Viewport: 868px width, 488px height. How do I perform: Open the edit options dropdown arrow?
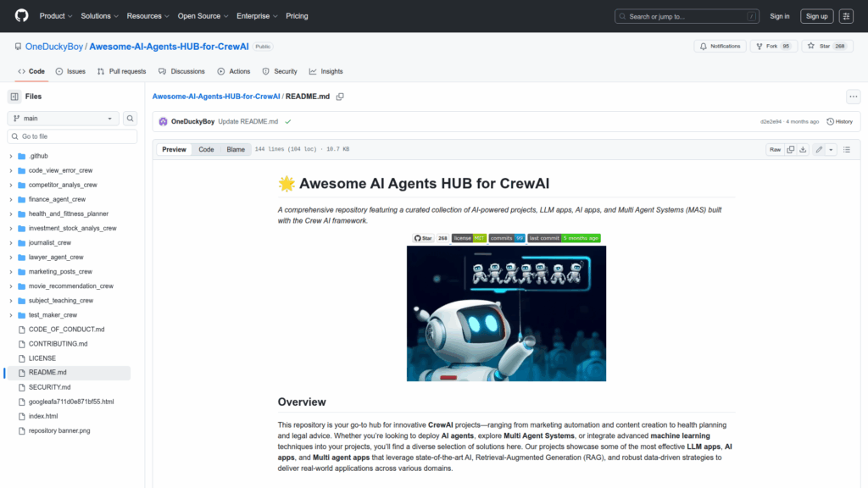tap(831, 149)
